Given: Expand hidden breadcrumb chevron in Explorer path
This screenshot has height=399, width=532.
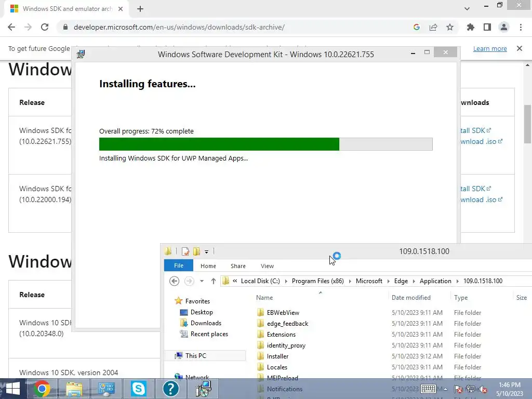Looking at the screenshot, I should pyautogui.click(x=235, y=281).
